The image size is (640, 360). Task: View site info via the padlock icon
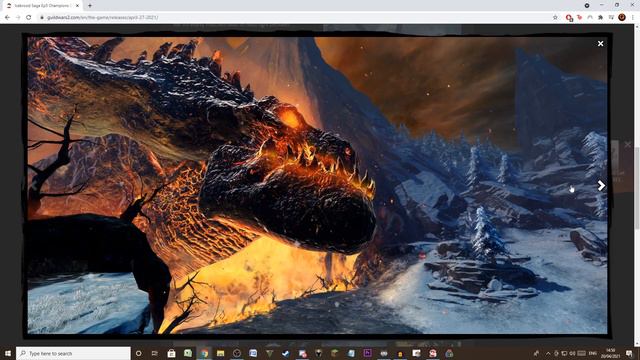pos(42,18)
